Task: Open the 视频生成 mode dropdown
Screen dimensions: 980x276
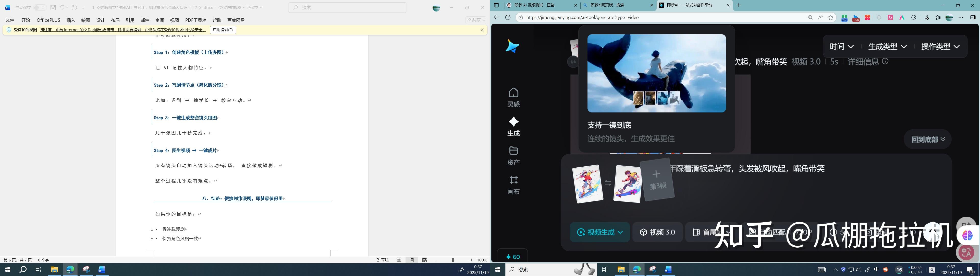Action: pyautogui.click(x=599, y=232)
